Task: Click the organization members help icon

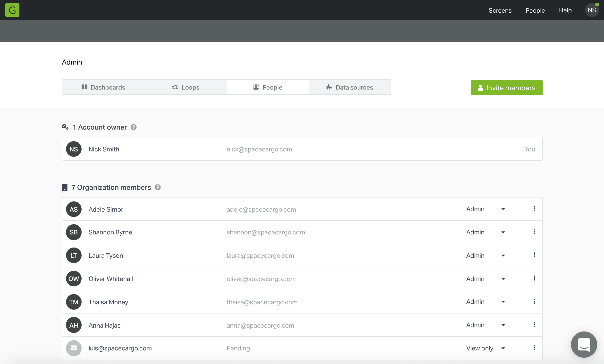Action: coord(158,187)
